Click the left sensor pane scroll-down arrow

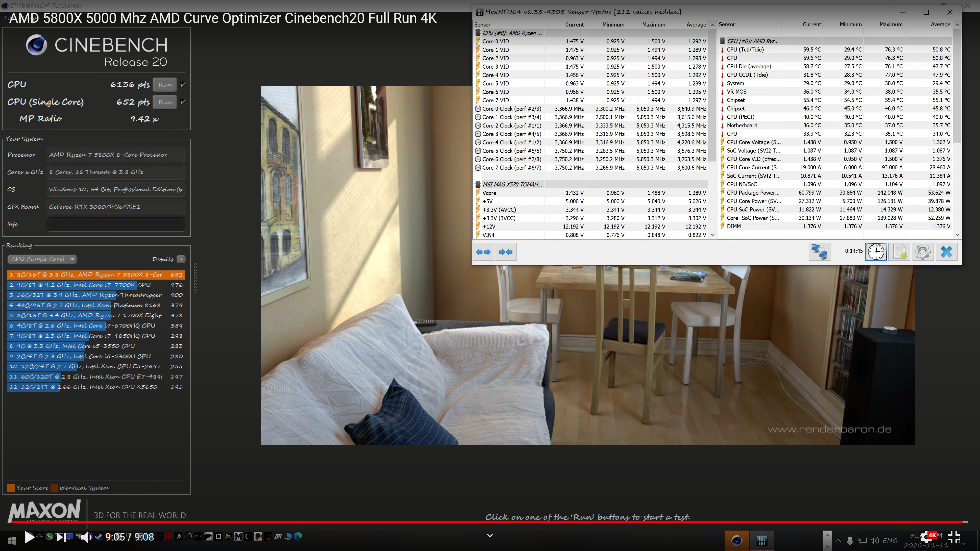[712, 235]
